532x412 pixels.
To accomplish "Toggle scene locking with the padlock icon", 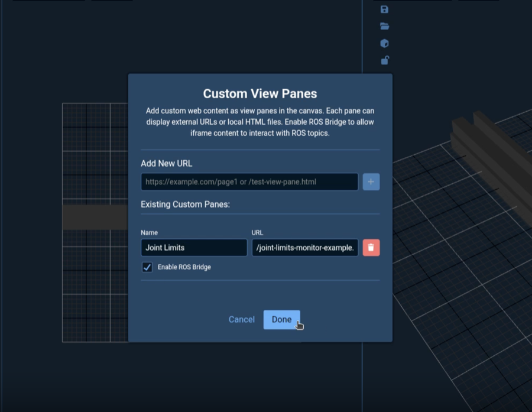I will 385,60.
